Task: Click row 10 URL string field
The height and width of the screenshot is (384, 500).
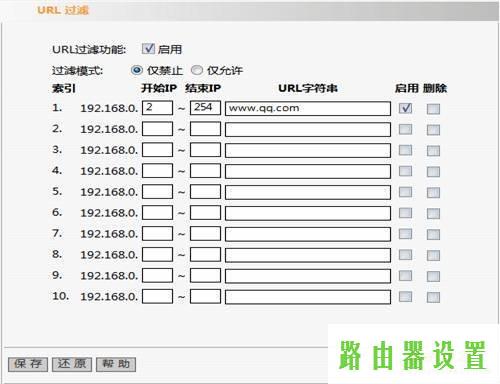Action: 308,297
